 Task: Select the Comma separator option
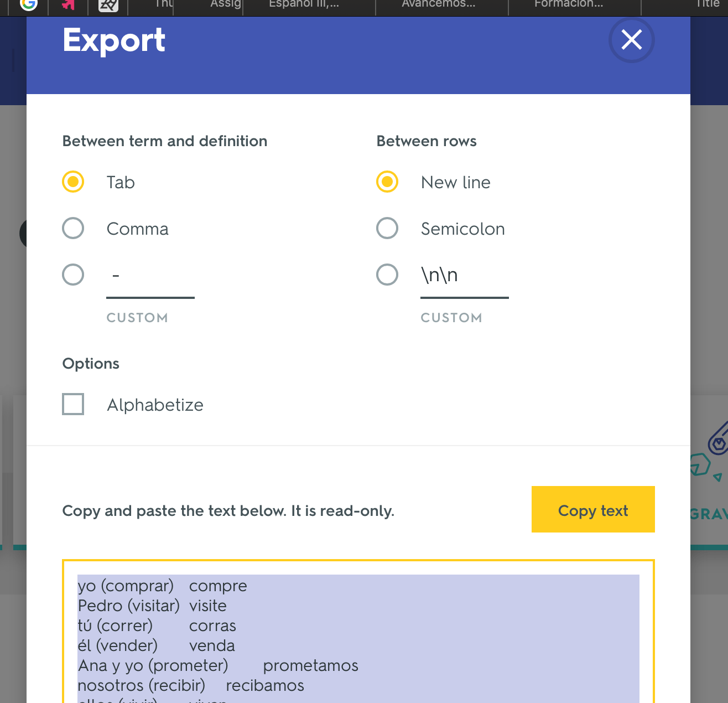tap(72, 228)
